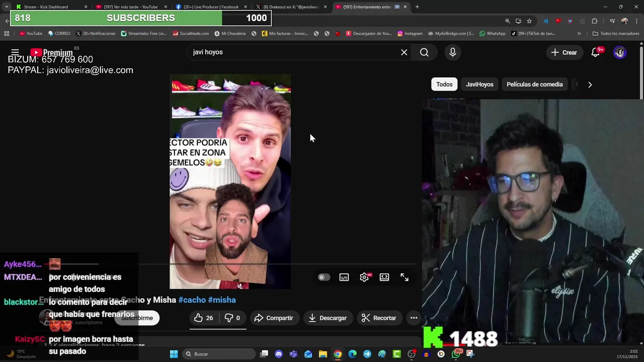Open the TikTok de Javi bookmark
The width and height of the screenshot is (644, 362).
click(533, 34)
